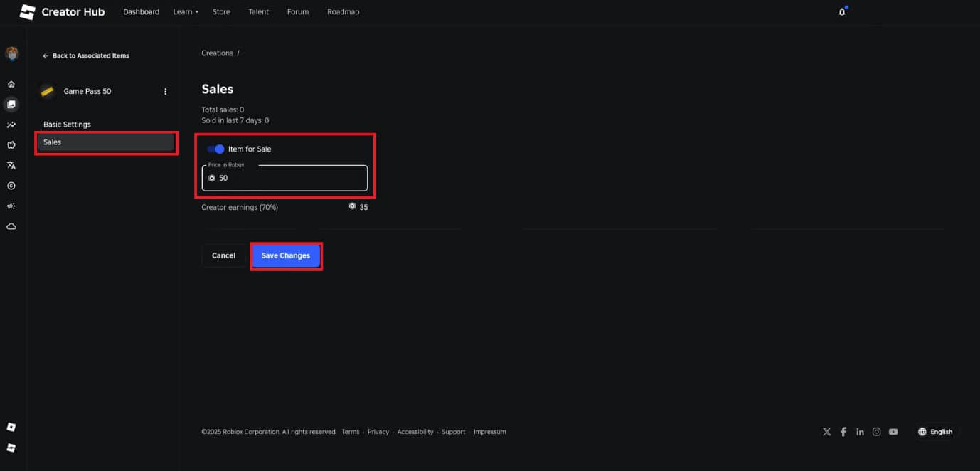This screenshot has height=471, width=980.
Task: Click the Sales page heading
Action: [218, 89]
